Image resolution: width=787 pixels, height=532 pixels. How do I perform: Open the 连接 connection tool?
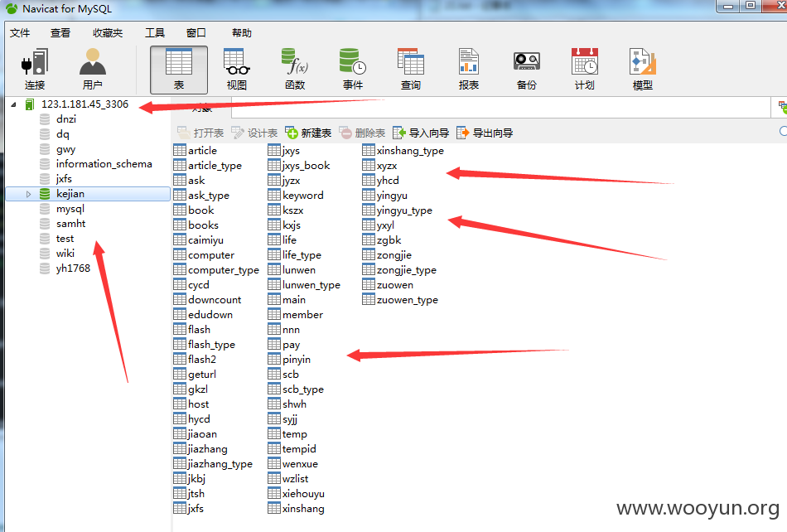[35, 70]
